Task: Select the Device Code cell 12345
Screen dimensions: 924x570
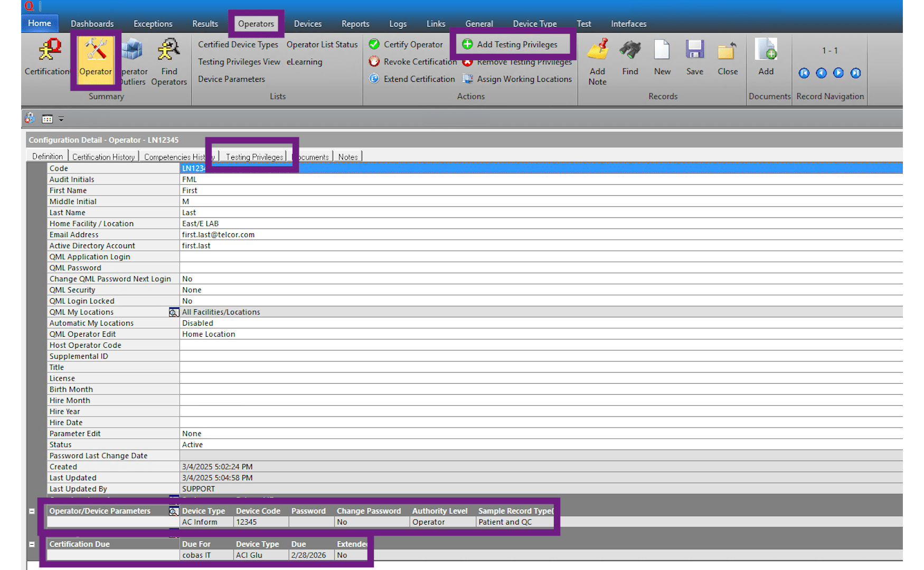Action: [261, 522]
